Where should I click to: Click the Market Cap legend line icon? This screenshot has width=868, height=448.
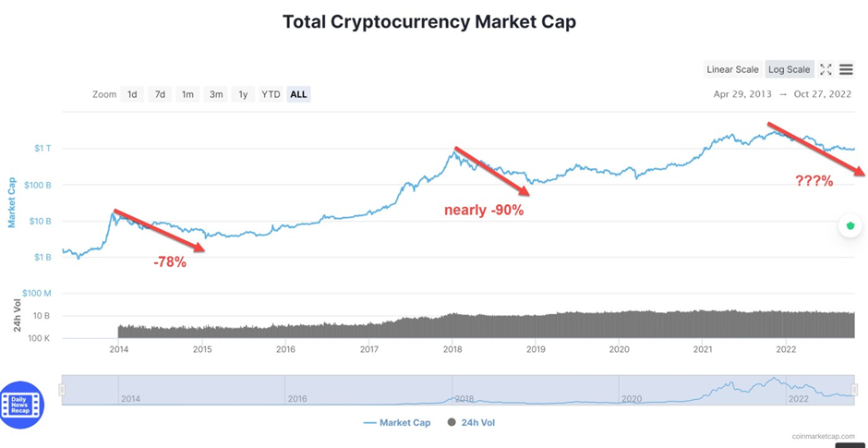[x=369, y=422]
